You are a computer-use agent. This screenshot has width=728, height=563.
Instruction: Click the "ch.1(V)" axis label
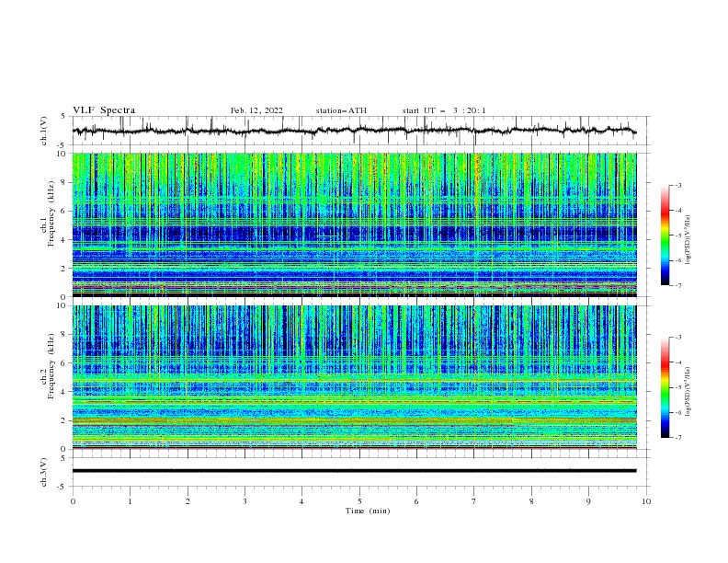[44, 131]
